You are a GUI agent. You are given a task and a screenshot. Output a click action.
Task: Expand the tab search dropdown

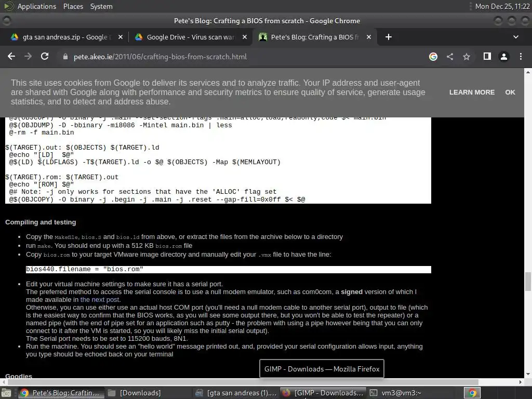tap(516, 37)
